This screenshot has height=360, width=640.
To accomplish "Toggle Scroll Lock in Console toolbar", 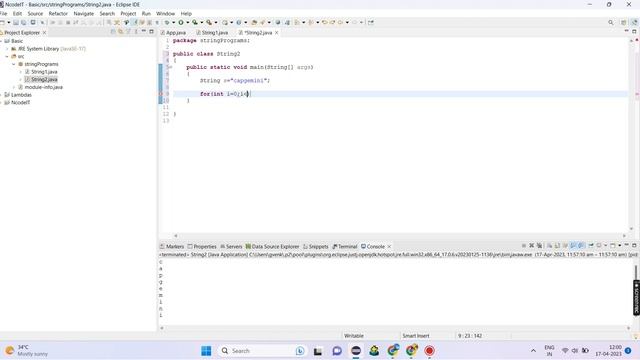I will (x=557, y=246).
